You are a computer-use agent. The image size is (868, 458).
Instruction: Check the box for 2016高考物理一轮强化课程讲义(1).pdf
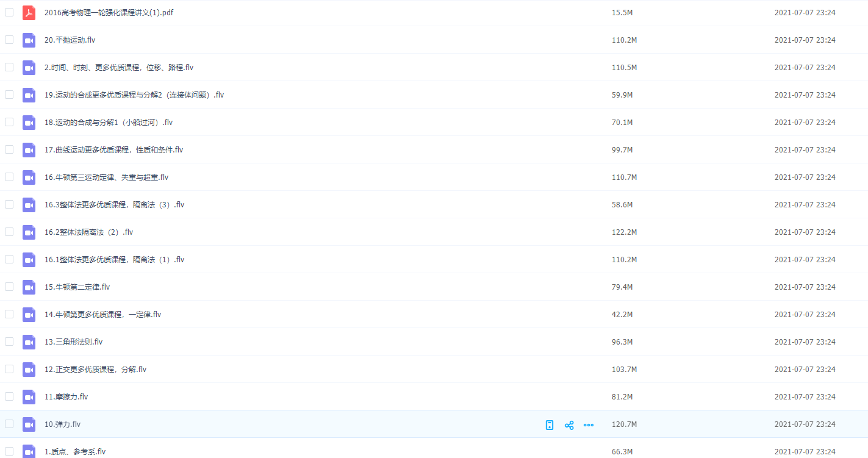(x=9, y=12)
